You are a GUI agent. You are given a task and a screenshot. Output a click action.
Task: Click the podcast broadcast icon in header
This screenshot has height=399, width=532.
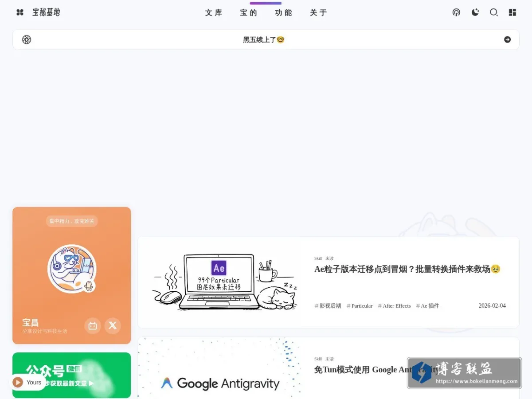[456, 12]
